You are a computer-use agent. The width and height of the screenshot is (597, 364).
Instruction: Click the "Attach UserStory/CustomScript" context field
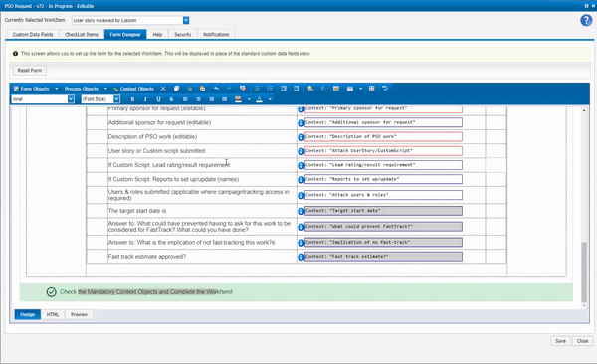pyautogui.click(x=383, y=151)
